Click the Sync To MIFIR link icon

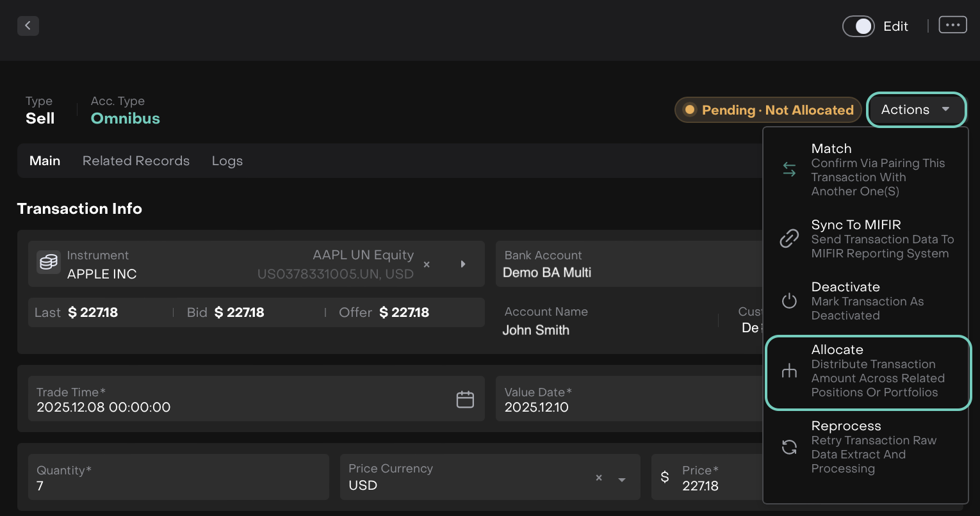(789, 239)
